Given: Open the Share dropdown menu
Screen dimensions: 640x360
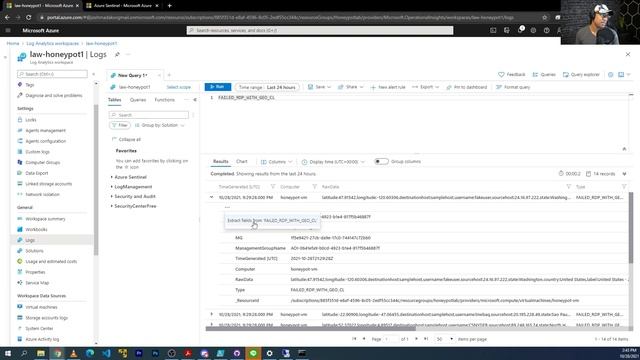Looking at the screenshot, I should [x=350, y=87].
